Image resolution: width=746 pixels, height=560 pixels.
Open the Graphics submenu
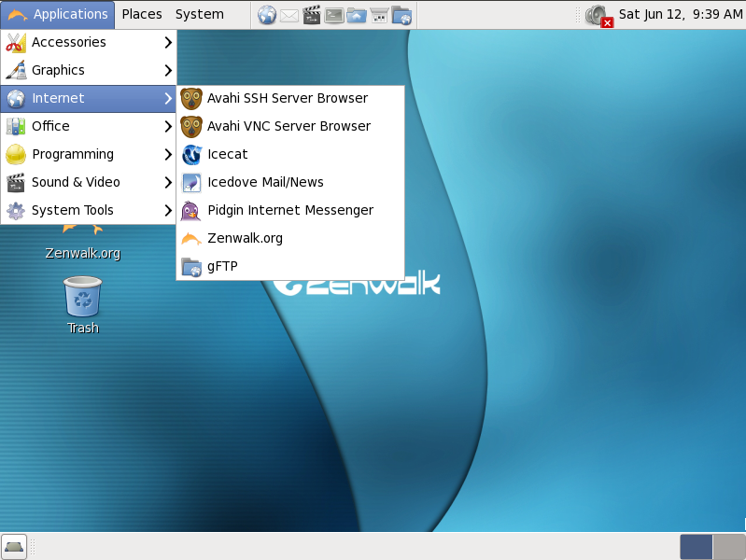[x=89, y=70]
